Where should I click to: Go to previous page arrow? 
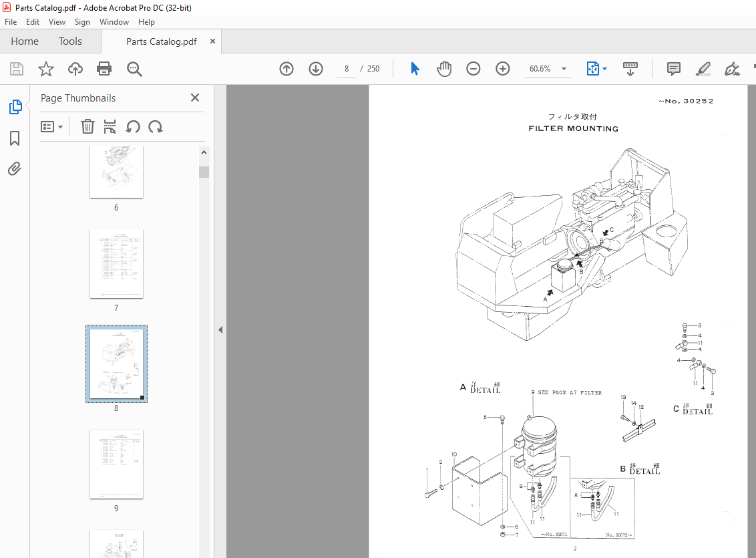coord(287,69)
